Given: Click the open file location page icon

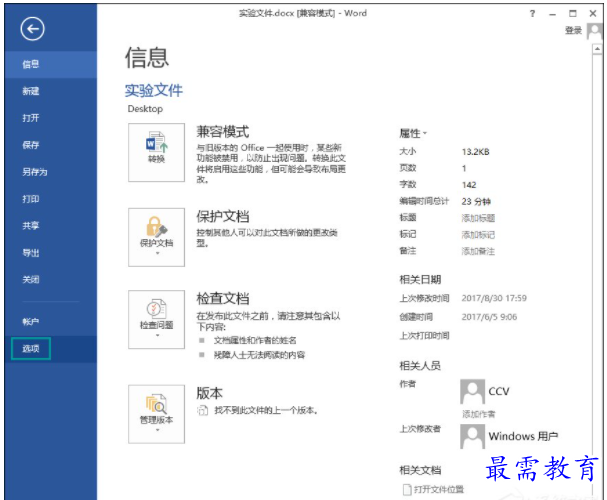Looking at the screenshot, I should coord(407,490).
